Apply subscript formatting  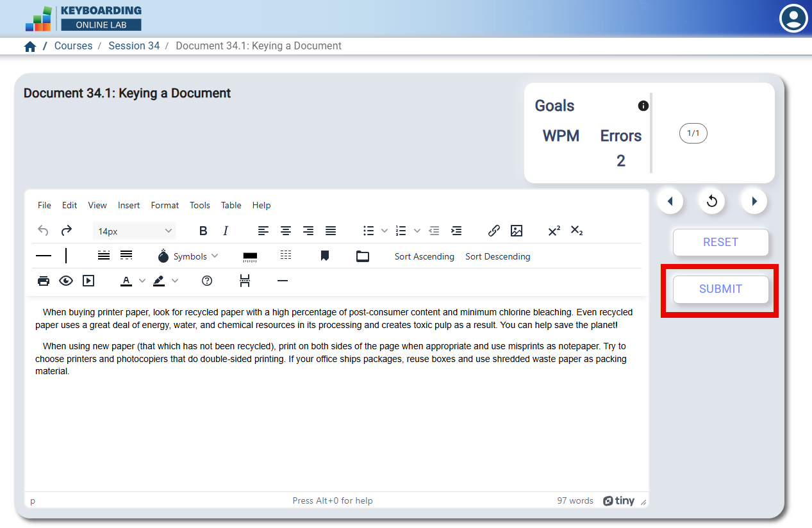coord(576,231)
